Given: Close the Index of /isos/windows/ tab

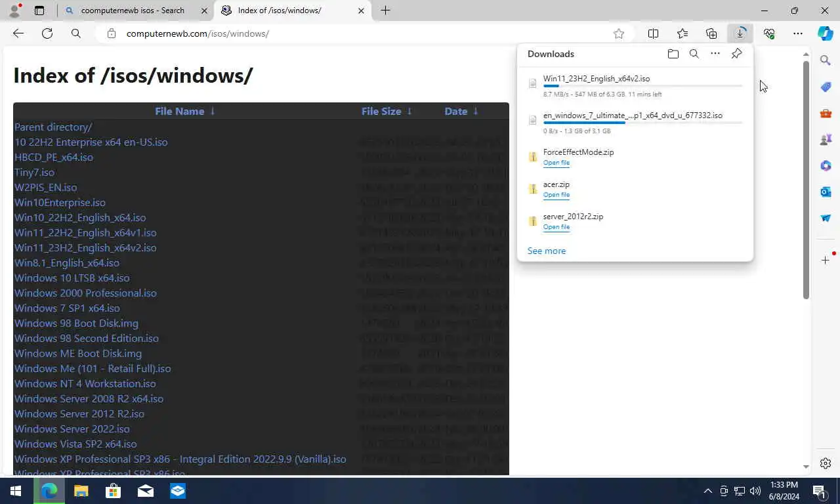Looking at the screenshot, I should tap(361, 10).
